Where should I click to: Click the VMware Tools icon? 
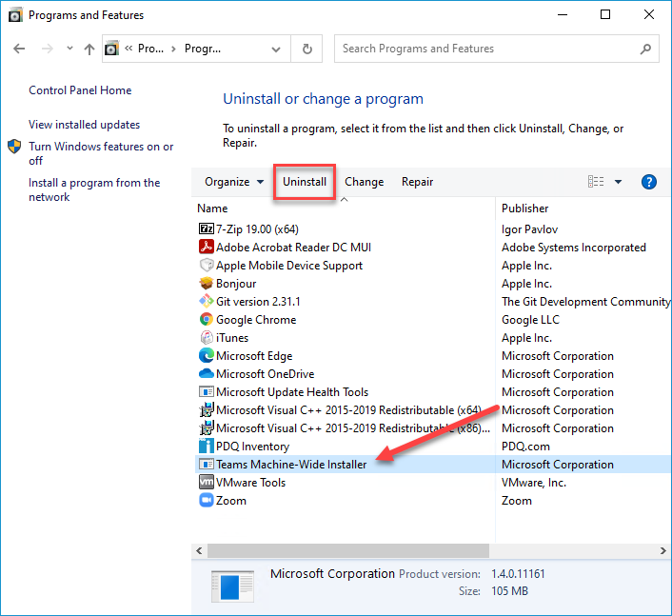coord(207,483)
